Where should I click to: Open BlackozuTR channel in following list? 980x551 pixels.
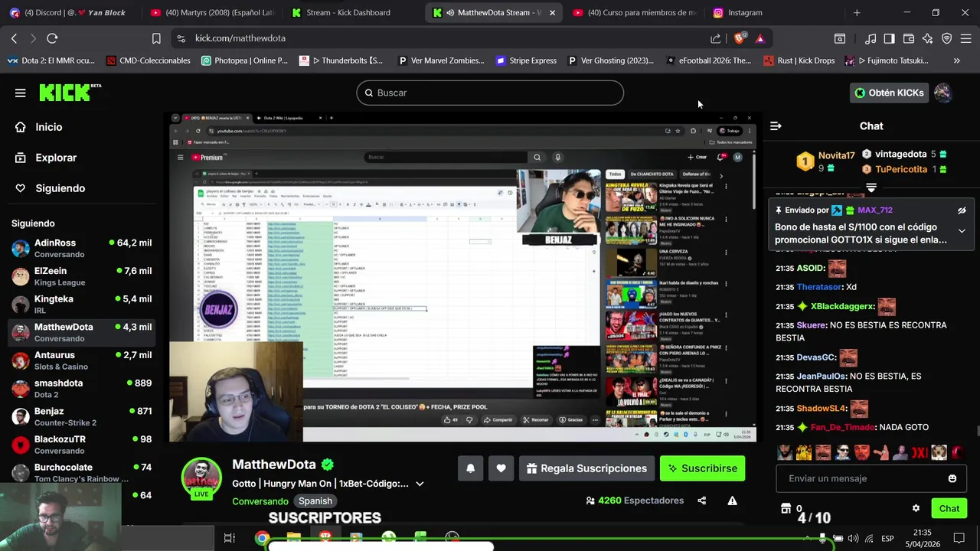pos(82,445)
